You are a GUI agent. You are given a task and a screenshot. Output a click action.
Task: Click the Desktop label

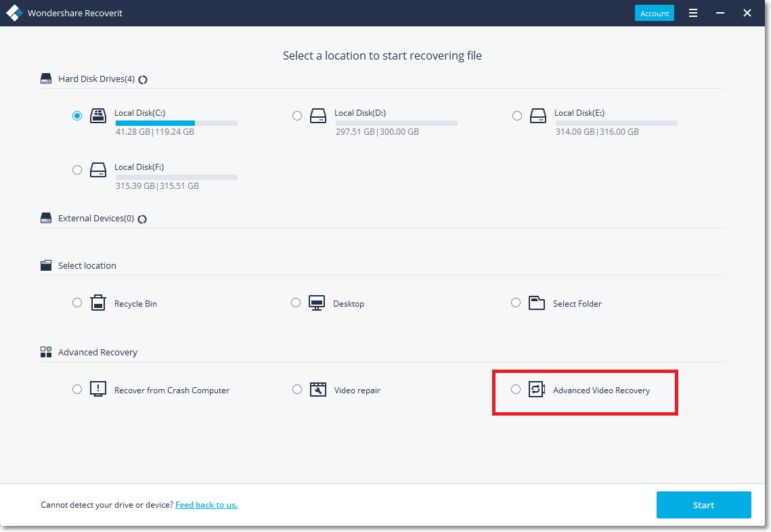click(349, 304)
